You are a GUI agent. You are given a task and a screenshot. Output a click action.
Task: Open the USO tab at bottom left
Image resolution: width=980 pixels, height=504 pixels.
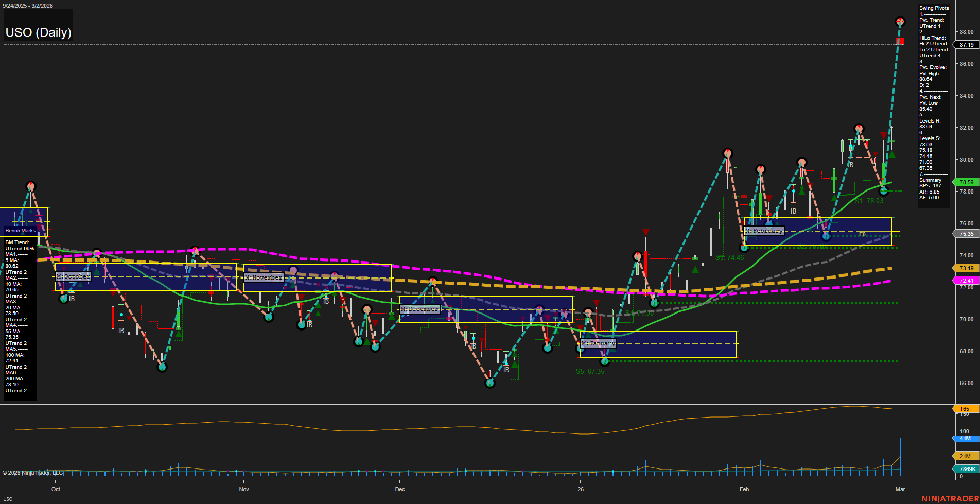8,499
